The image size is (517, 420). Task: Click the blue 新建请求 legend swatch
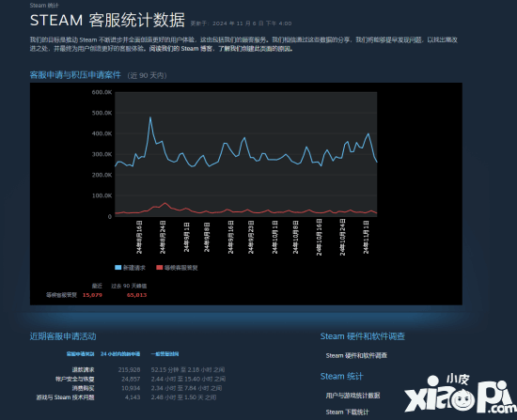pos(117,268)
